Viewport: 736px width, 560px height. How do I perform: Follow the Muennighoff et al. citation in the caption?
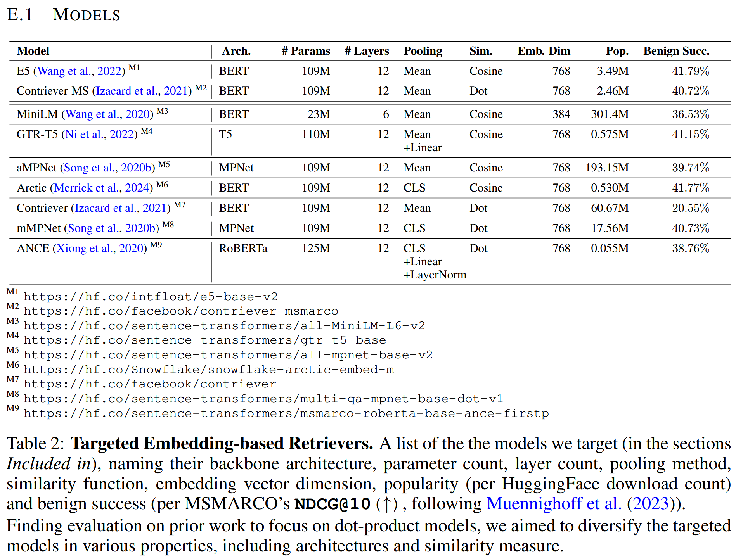click(x=554, y=504)
